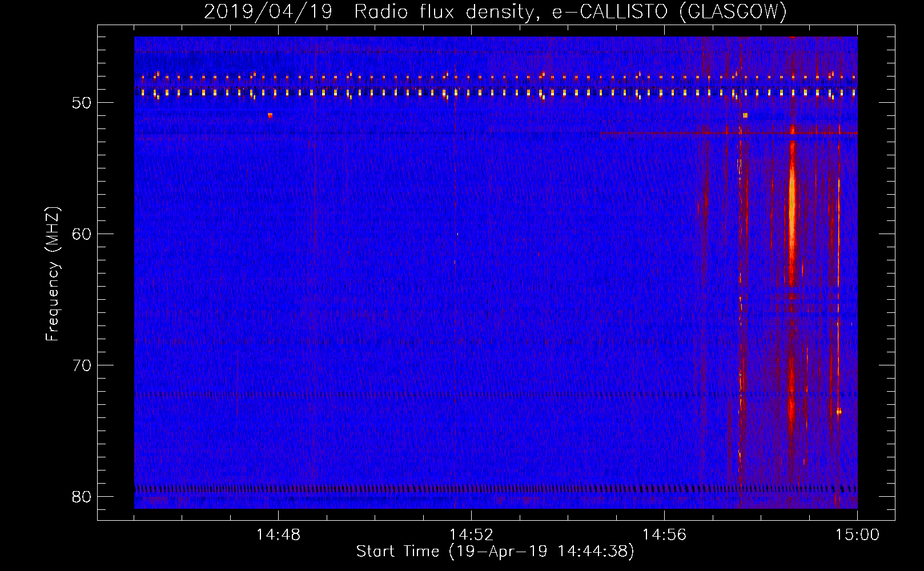Click the "60" frequency tick label
924x571 pixels.
point(82,234)
